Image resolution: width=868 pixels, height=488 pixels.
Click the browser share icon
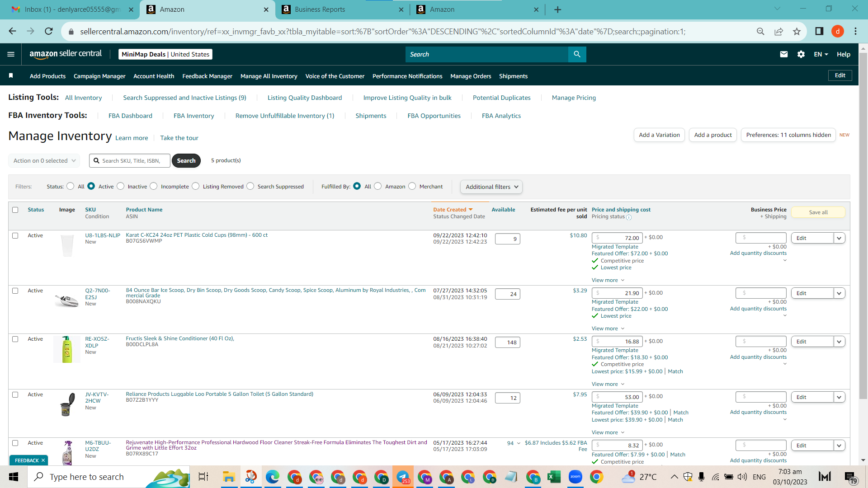click(778, 31)
